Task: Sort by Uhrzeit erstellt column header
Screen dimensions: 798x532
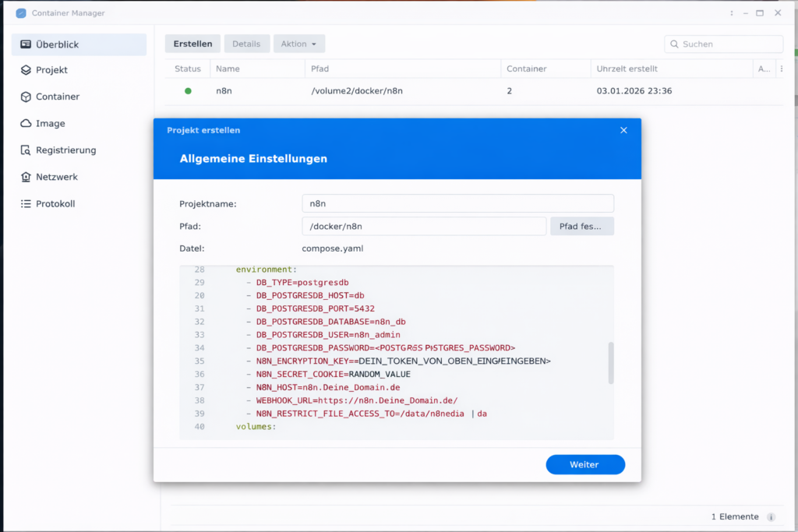Action: tap(627, 69)
